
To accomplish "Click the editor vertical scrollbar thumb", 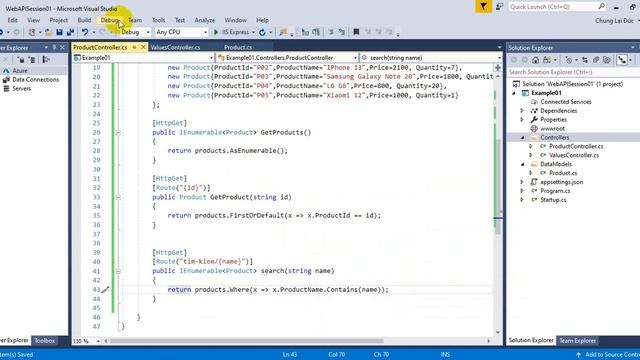I will 498,187.
